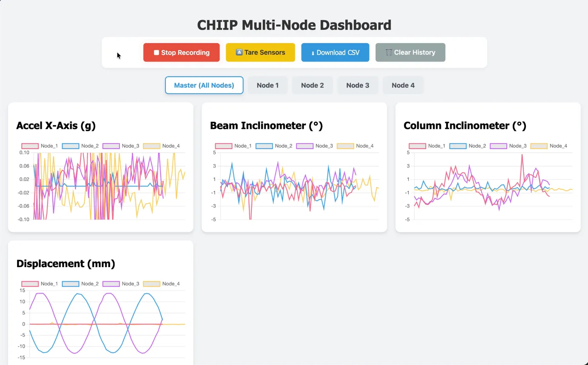Switch to Master (All Nodes) tab

(204, 85)
